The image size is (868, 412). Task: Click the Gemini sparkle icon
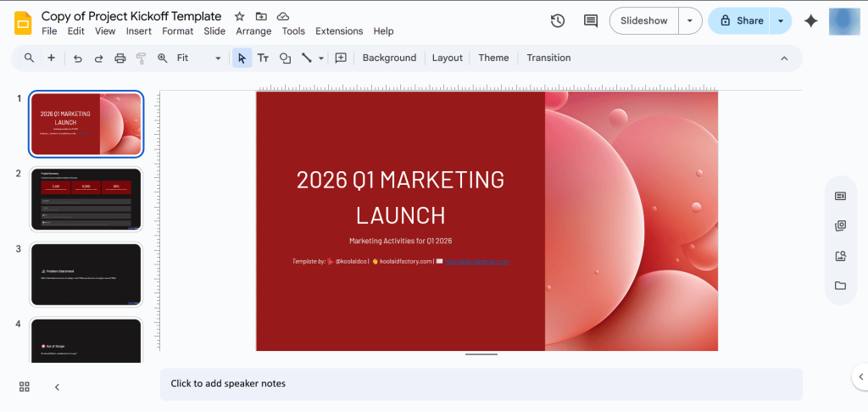click(x=810, y=21)
